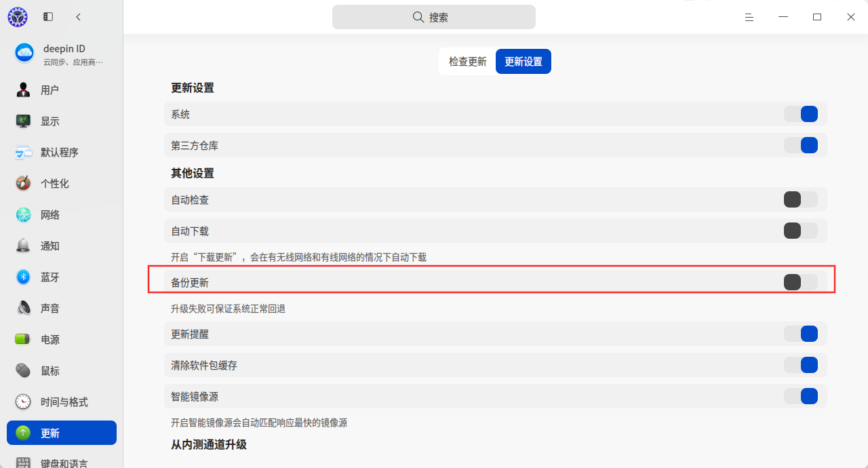The image size is (868, 468).
Task: Open the 网络 network icon
Action: 24,215
